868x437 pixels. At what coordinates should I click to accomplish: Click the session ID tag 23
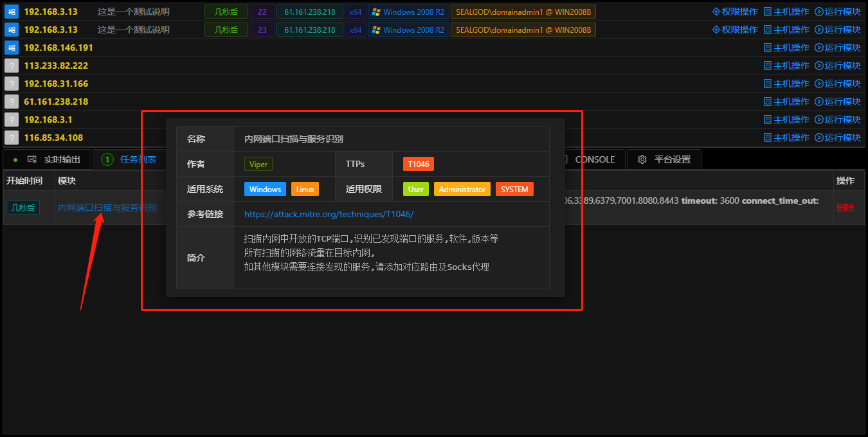click(262, 30)
